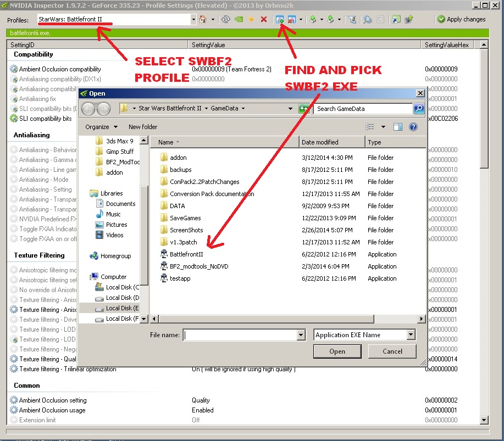Click the magnifier scan profiles icon
504x441 pixels.
(367, 20)
